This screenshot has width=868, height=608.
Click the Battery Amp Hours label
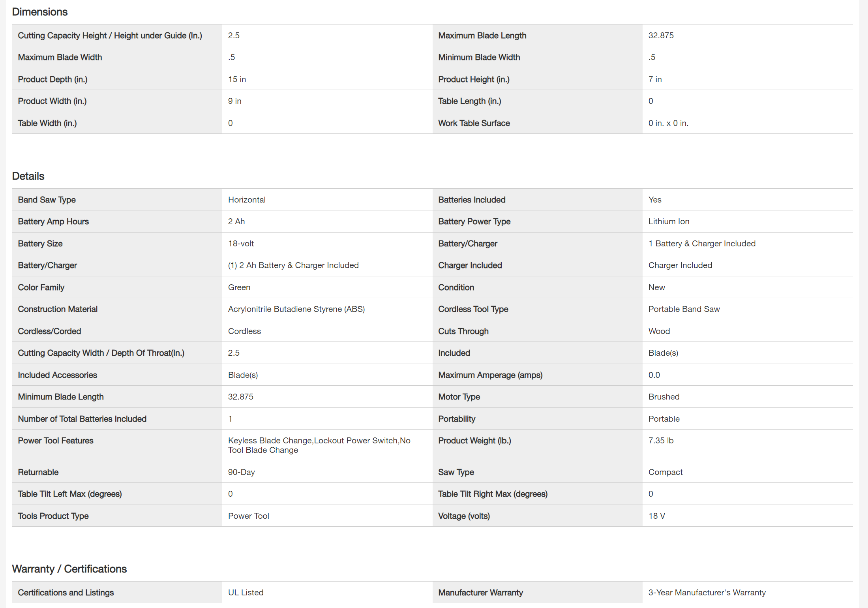[x=53, y=221]
